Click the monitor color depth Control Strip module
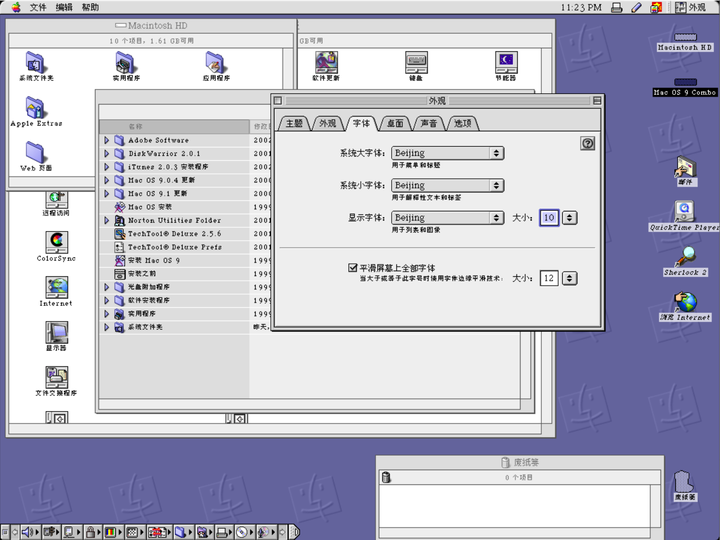Screen dimensions: 720x540 coord(111,532)
